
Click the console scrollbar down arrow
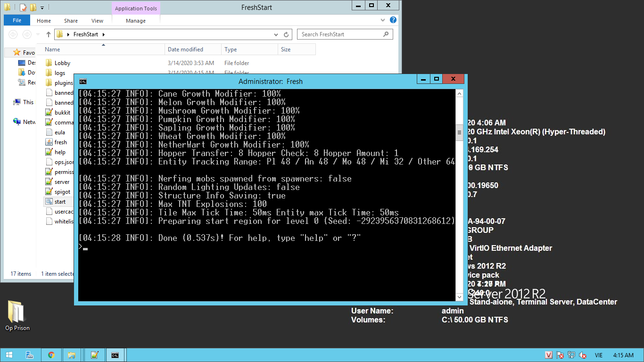pyautogui.click(x=459, y=297)
